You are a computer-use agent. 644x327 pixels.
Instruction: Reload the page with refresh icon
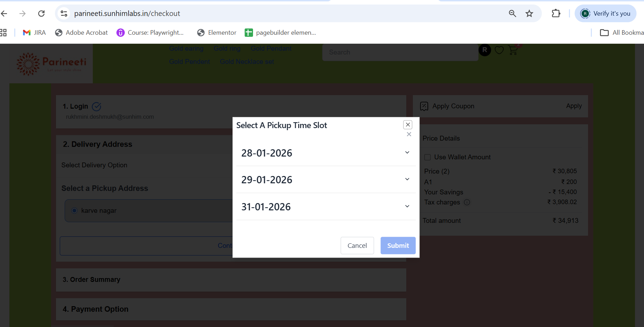(41, 14)
